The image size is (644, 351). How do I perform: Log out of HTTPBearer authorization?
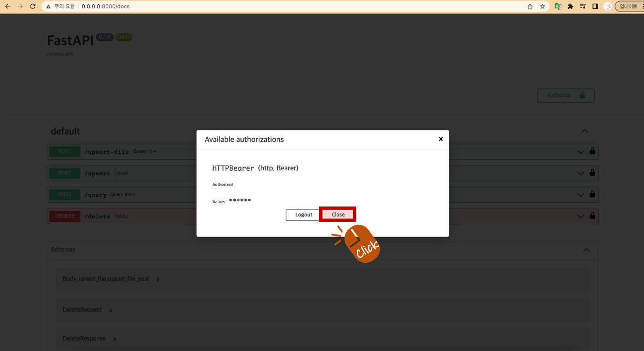click(304, 215)
